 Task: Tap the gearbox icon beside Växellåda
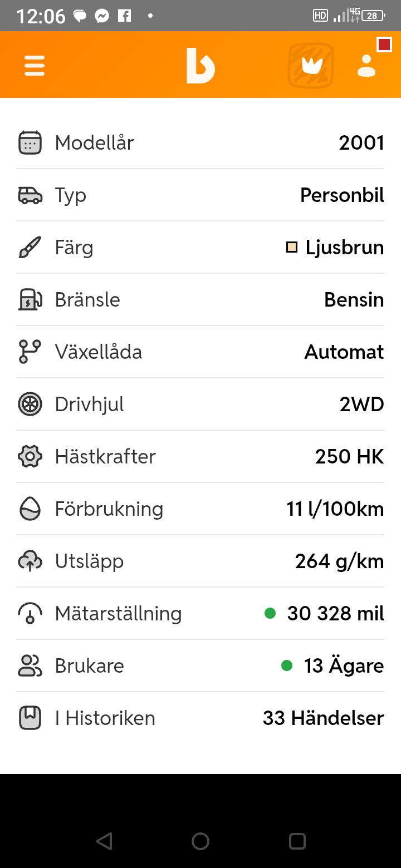pyautogui.click(x=30, y=352)
